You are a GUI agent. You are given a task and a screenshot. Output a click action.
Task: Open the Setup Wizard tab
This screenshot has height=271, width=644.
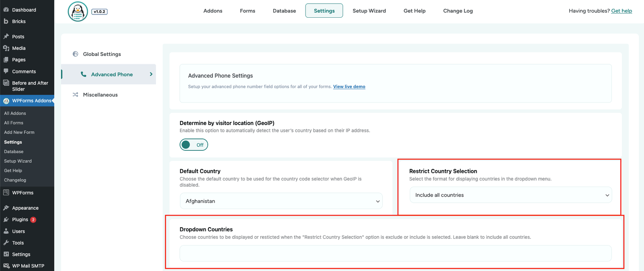(369, 11)
